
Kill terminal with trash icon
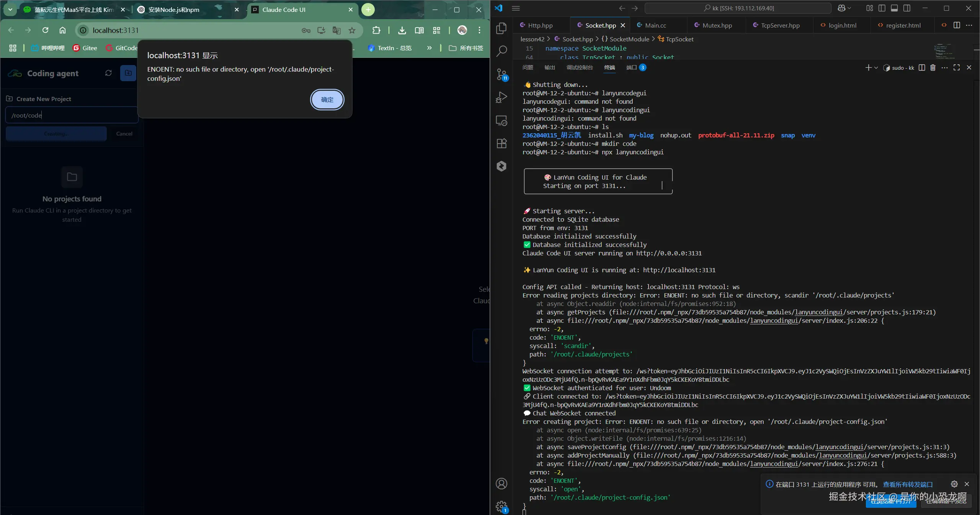pos(933,68)
